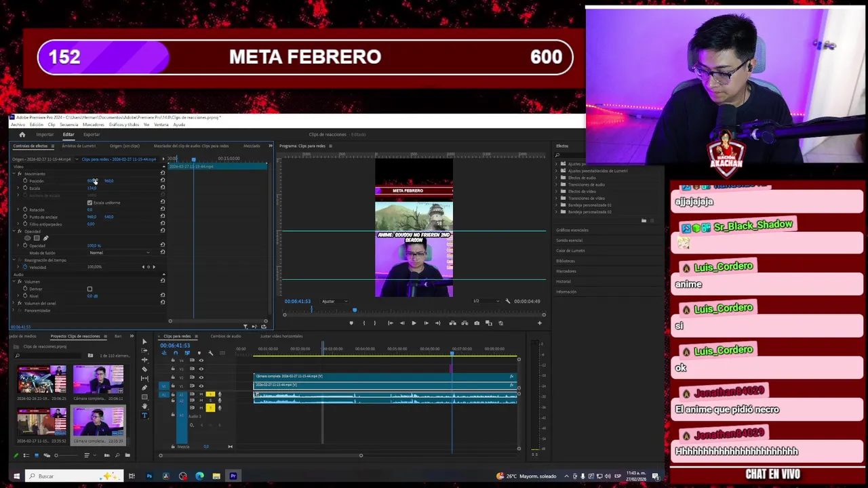Open the Marcadores menu
Screen dimensions: 868x488
tap(93, 125)
